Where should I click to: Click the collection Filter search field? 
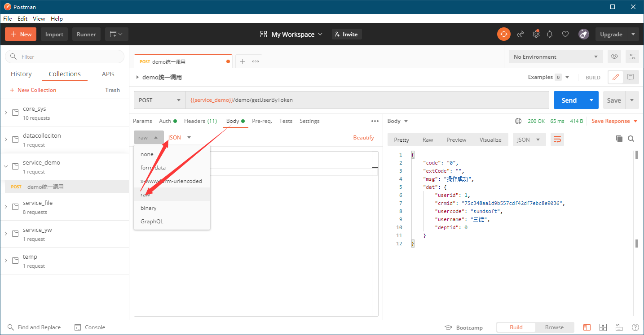coord(65,57)
